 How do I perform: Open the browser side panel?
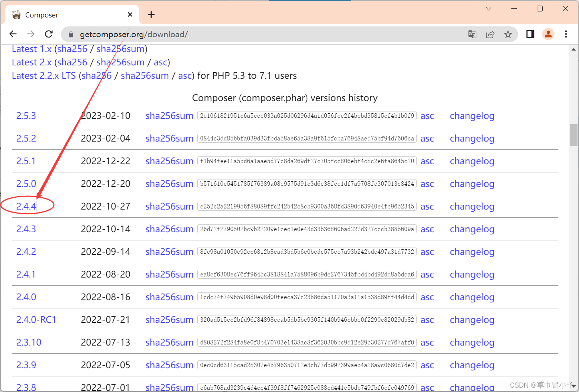pos(530,34)
